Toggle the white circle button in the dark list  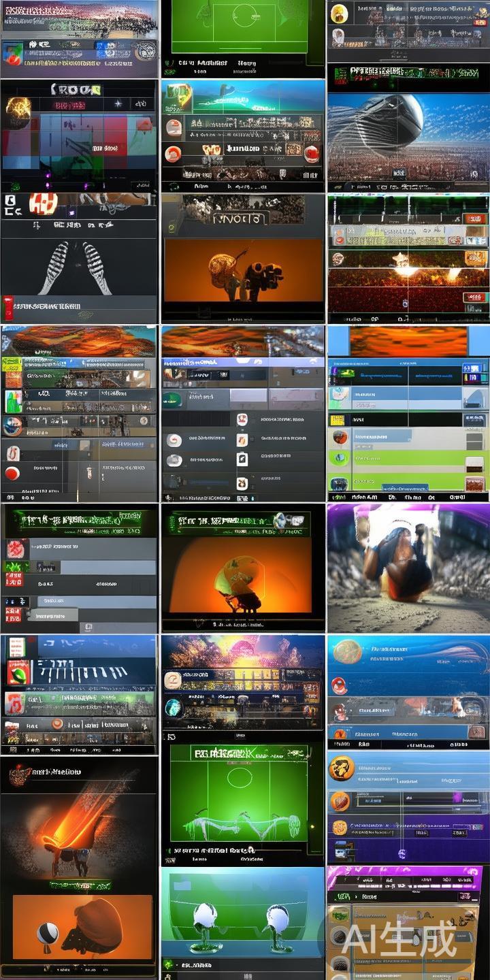click(174, 440)
